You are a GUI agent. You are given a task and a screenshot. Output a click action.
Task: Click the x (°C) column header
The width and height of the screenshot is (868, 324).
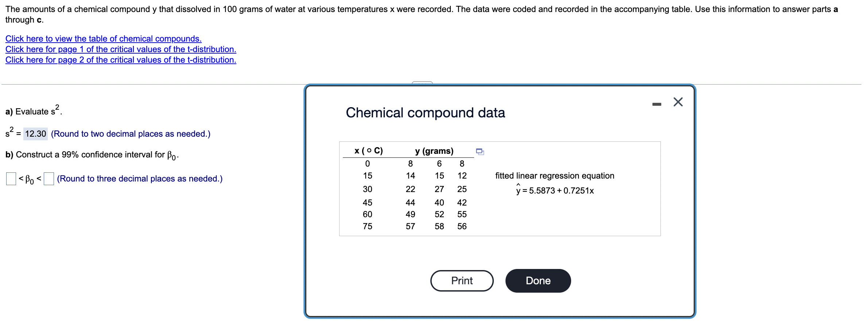coord(368,151)
